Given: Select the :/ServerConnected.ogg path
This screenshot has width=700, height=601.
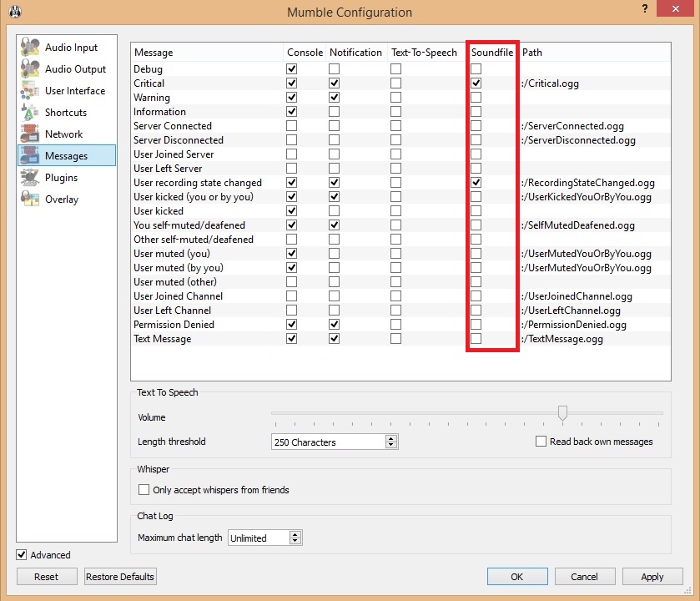Looking at the screenshot, I should pyautogui.click(x=573, y=126).
